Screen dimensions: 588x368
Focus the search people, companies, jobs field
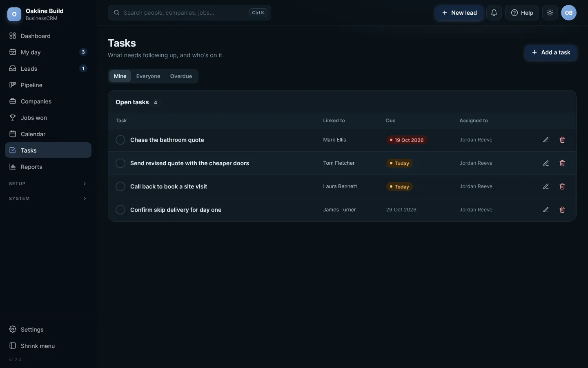(189, 13)
